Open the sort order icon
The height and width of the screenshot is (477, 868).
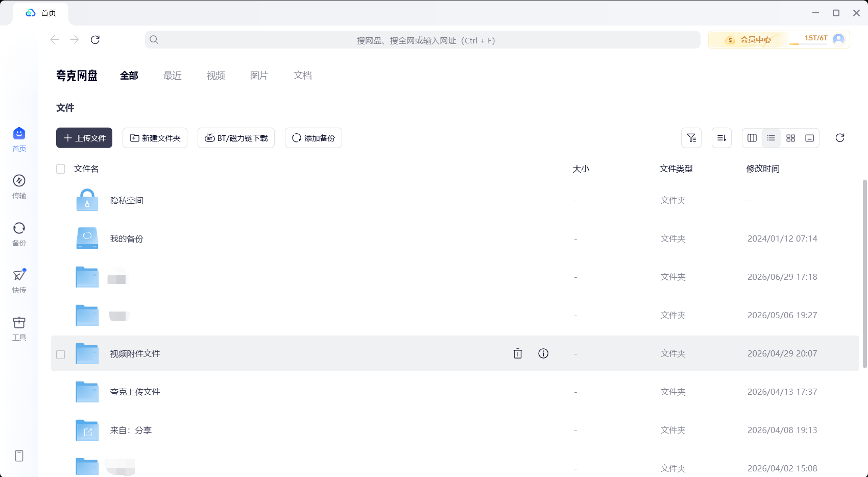[x=721, y=138]
